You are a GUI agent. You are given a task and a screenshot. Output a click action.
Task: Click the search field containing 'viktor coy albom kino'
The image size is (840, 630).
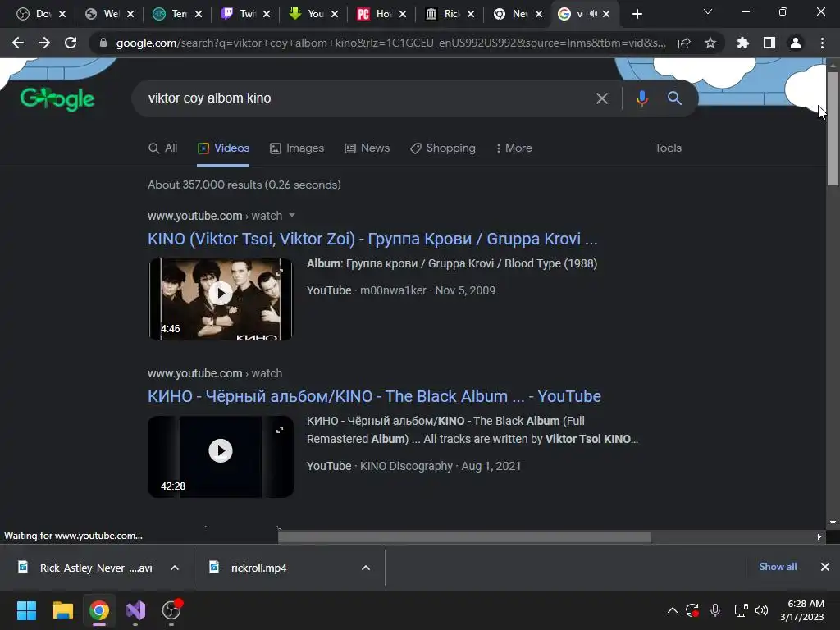click(x=364, y=98)
